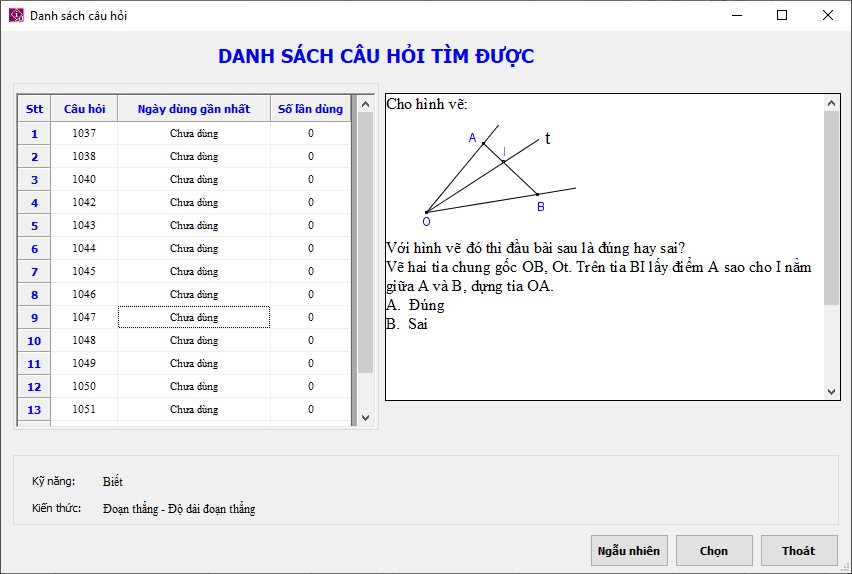Select row number 2 header
Image resolution: width=852 pixels, height=574 pixels.
click(x=34, y=157)
